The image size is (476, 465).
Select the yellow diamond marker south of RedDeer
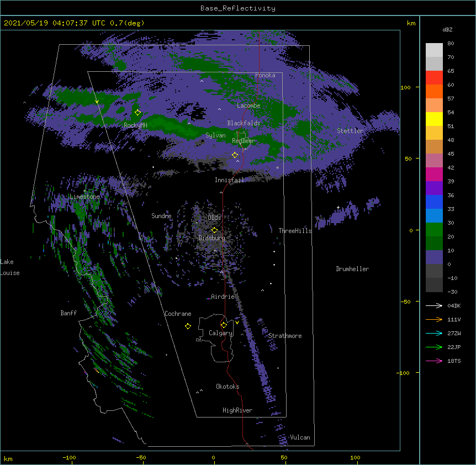point(235,155)
